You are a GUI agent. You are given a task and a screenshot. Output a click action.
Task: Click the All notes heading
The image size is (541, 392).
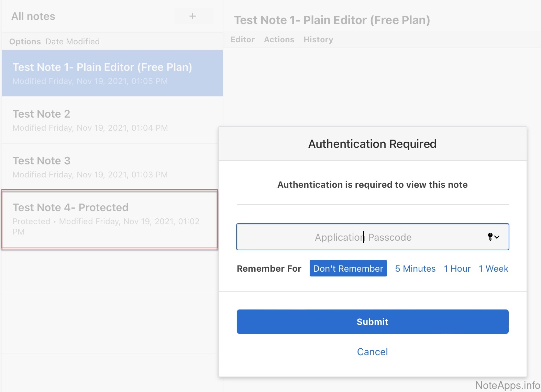pyautogui.click(x=33, y=17)
